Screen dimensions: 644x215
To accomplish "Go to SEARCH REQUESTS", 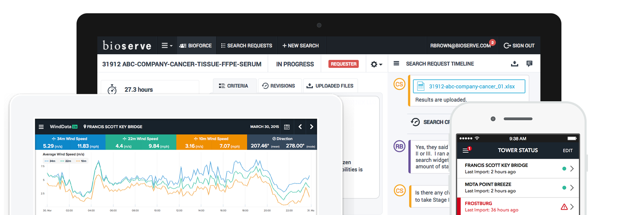I will 247,46.
